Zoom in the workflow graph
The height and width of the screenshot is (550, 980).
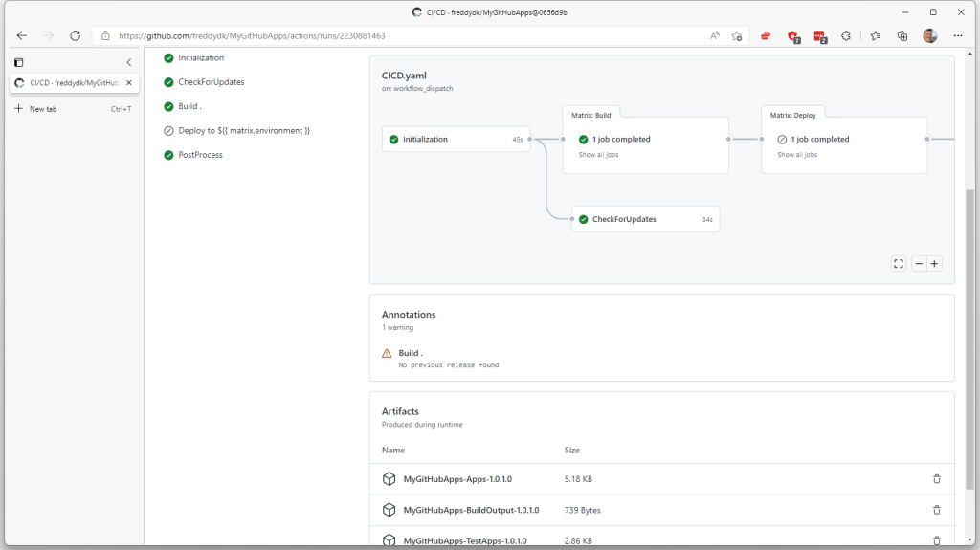[935, 264]
